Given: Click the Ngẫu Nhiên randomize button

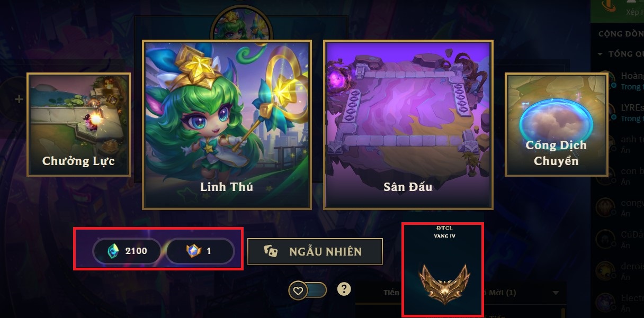Looking at the screenshot, I should click(x=315, y=251).
